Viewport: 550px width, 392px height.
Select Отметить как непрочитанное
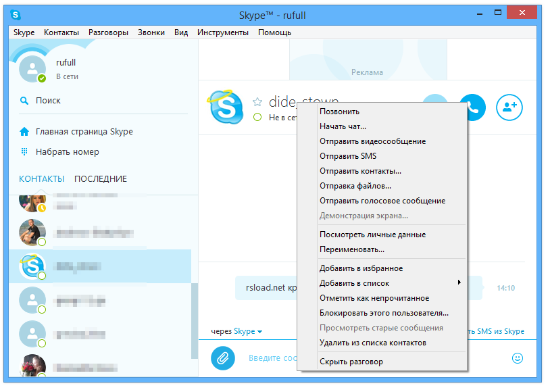point(382,298)
